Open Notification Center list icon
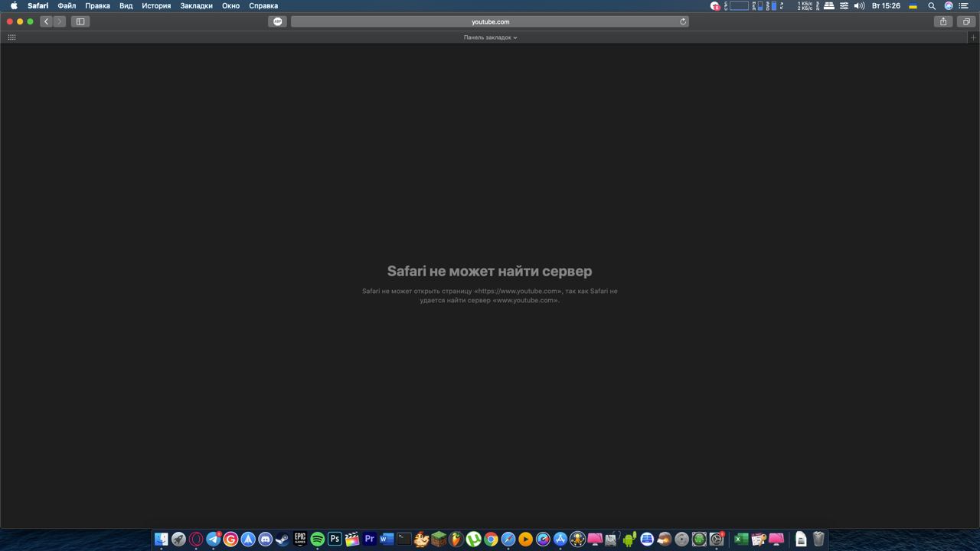Image resolution: width=980 pixels, height=551 pixels. pos(963,5)
